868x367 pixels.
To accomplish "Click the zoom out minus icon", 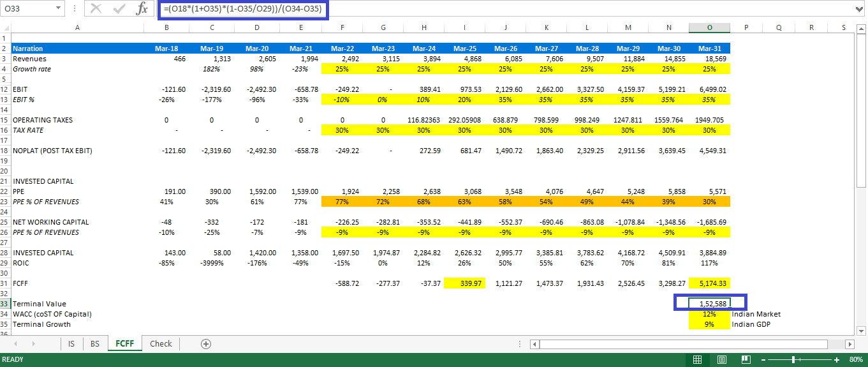I will pos(763,360).
